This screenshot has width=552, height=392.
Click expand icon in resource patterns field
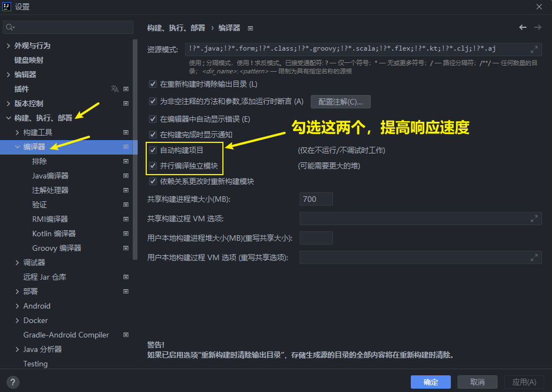pyautogui.click(x=534, y=49)
